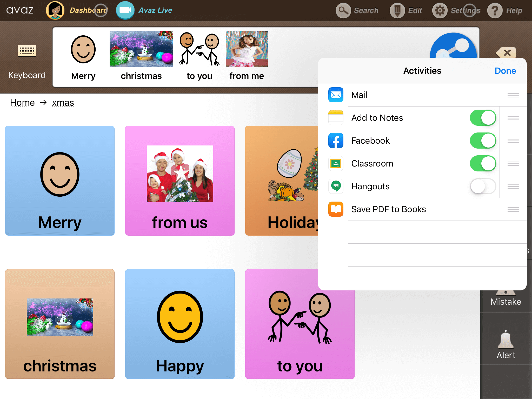Turn off the Facebook toggle
This screenshot has width=532, height=399.
[483, 141]
